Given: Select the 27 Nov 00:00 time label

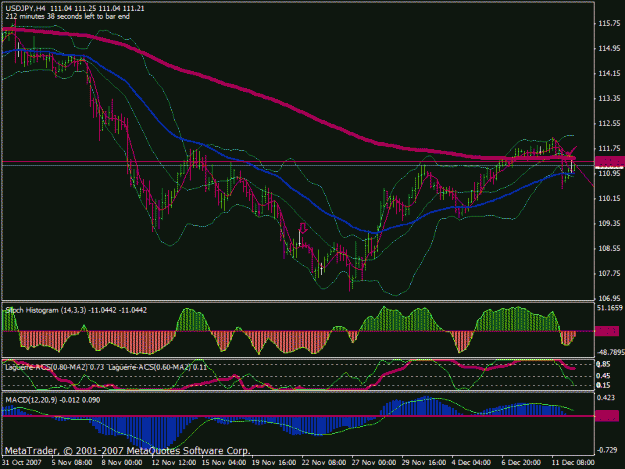Looking at the screenshot, I should (374, 463).
